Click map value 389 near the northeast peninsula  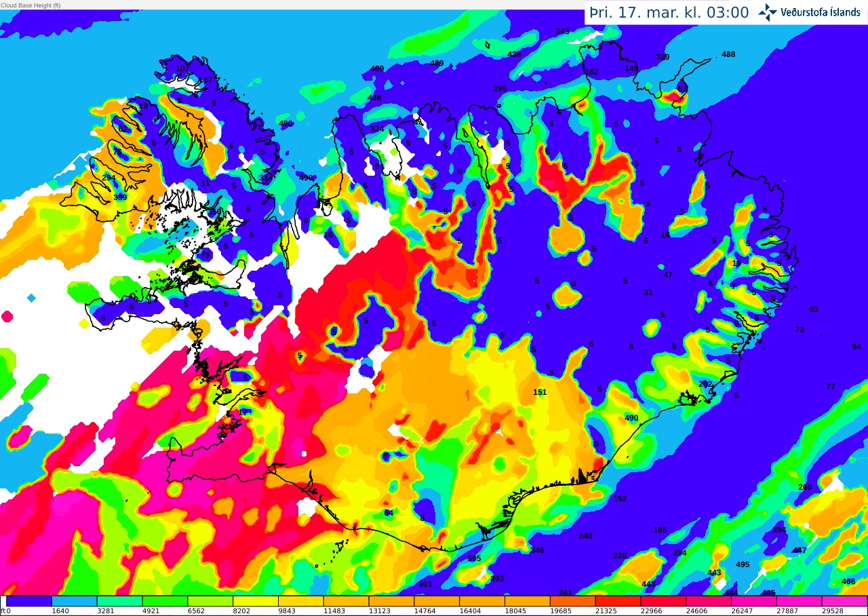[x=663, y=57]
